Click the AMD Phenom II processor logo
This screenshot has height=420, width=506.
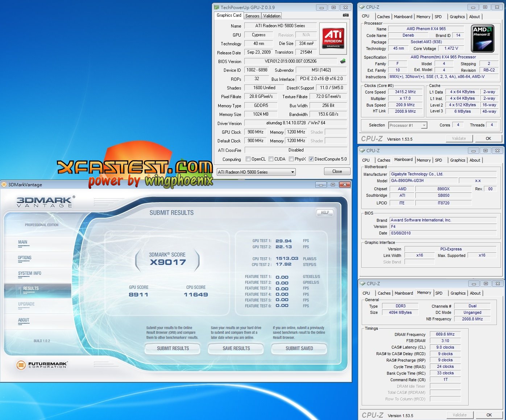point(482,38)
